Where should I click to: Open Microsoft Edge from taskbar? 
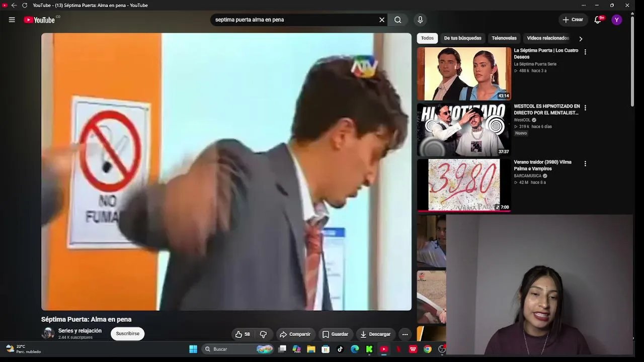point(355,349)
